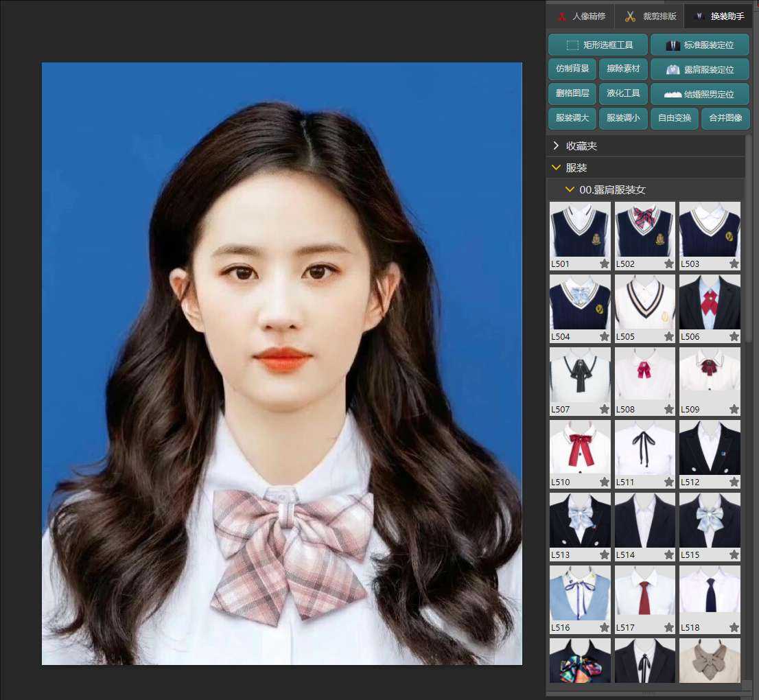Select the L509 dark red bow outfit
Screen dimensions: 759x700
(710, 375)
